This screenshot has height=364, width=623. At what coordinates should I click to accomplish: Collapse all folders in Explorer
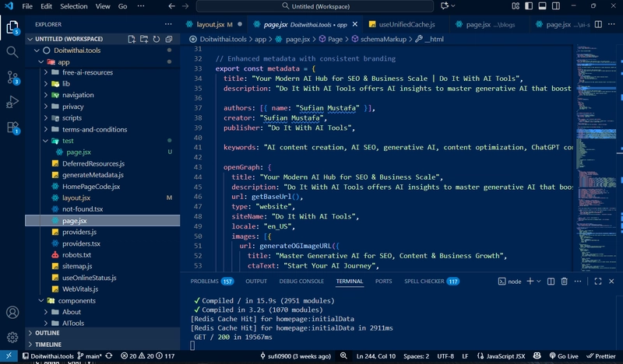click(169, 39)
